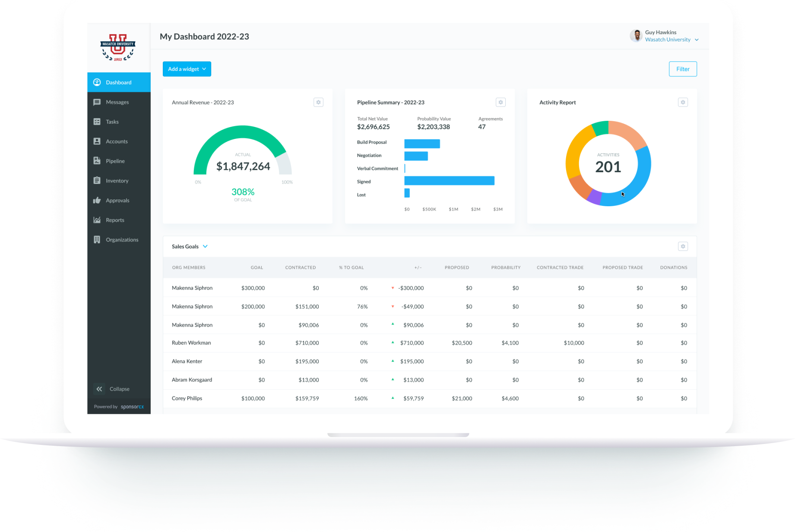The image size is (795, 532).
Task: Select the Approvals thumbs-up icon
Action: tap(98, 200)
